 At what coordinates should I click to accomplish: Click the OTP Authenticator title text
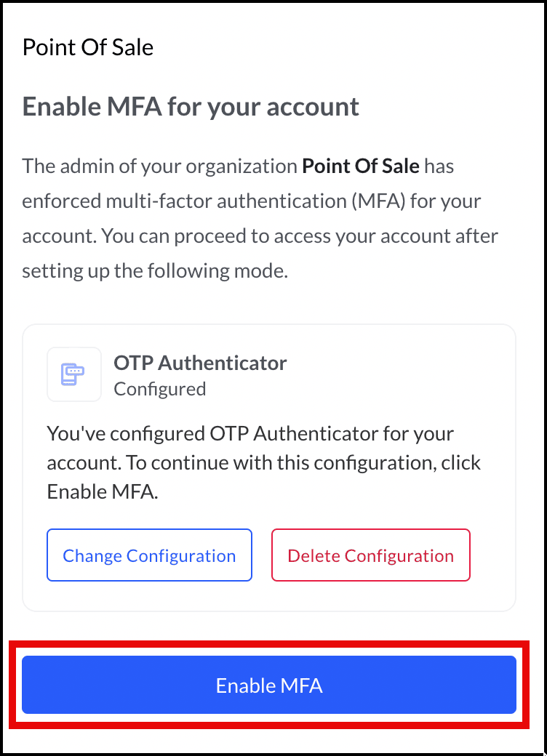pos(200,363)
